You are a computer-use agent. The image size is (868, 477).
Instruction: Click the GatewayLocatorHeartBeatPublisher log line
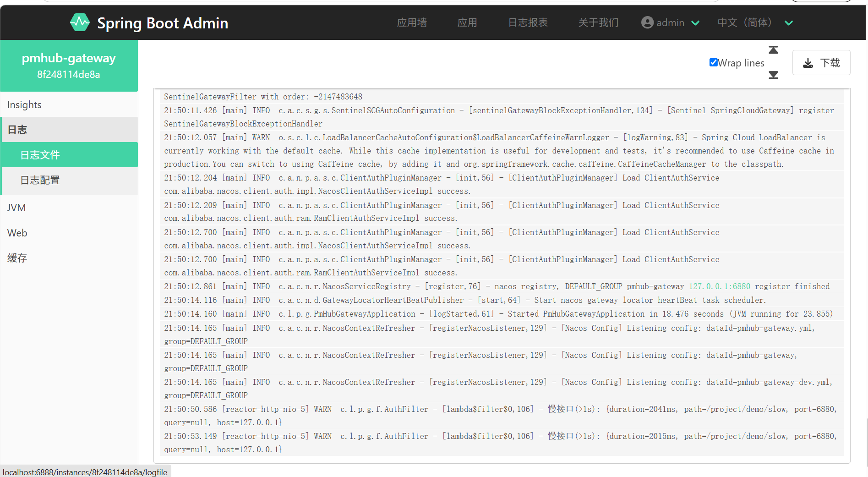(x=502, y=300)
